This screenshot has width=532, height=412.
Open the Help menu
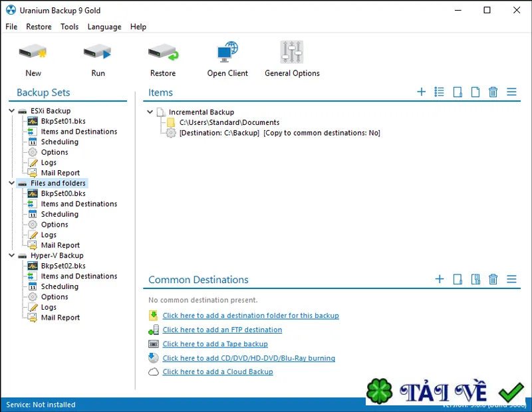pos(138,27)
